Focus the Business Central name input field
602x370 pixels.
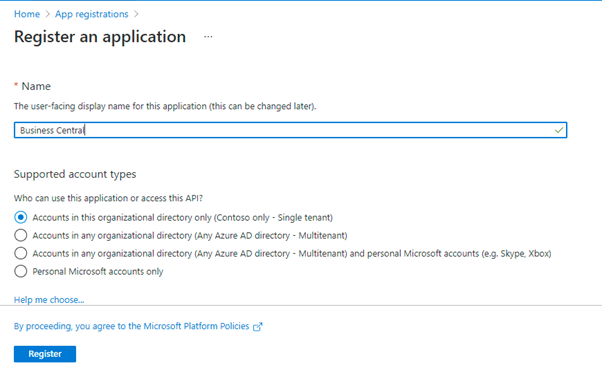point(290,130)
